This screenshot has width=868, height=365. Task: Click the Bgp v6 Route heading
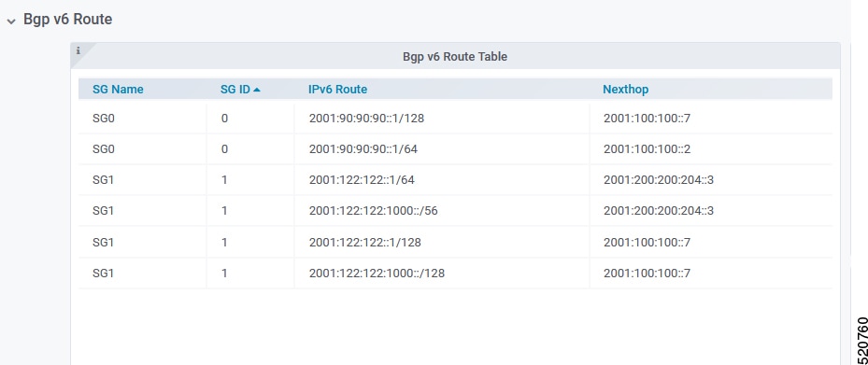(x=67, y=20)
